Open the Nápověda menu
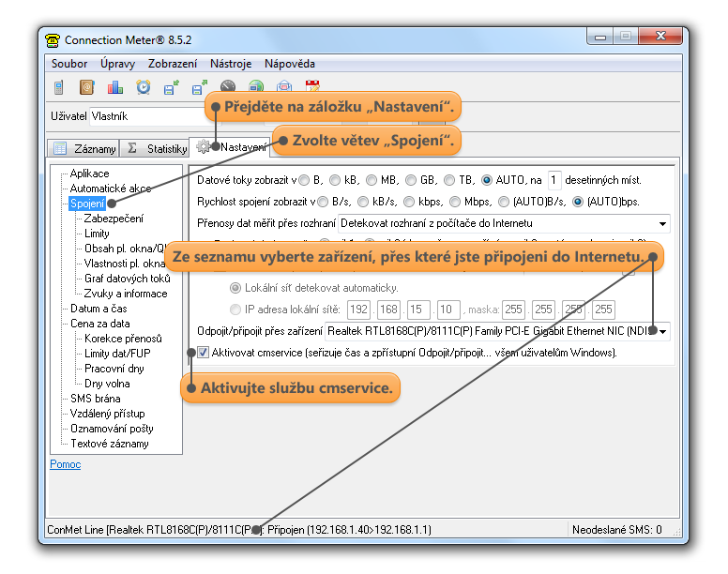728x574 pixels. [290, 64]
